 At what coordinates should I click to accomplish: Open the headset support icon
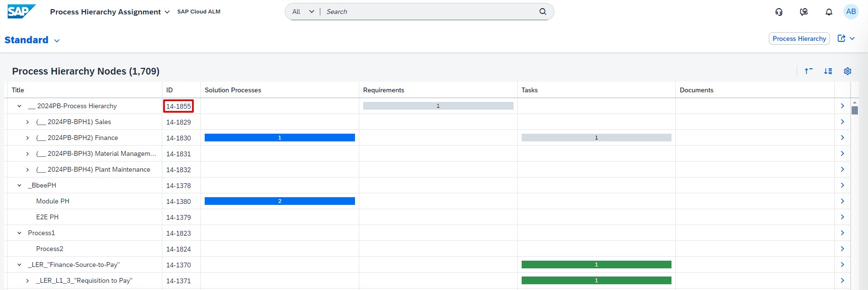(779, 12)
